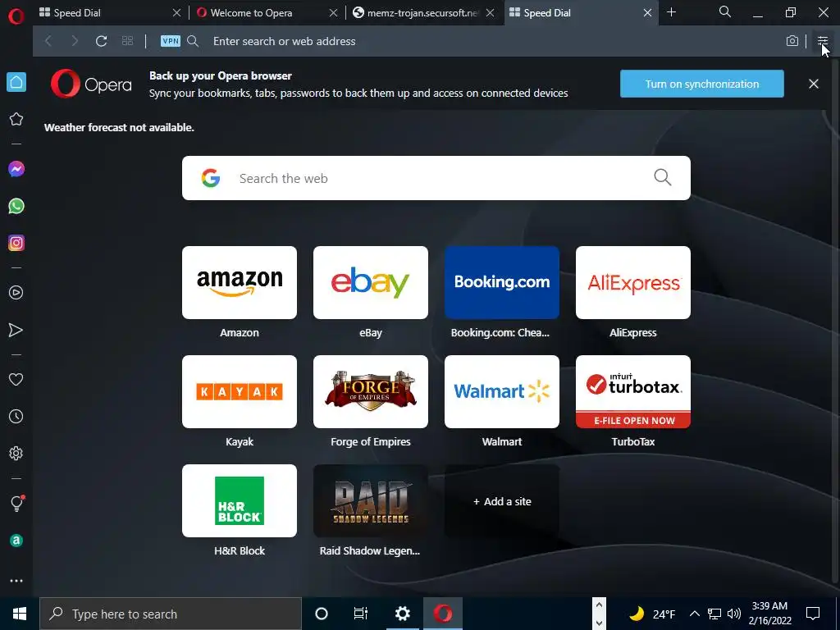Submit the web search via magnifier icon
The image size is (840, 630).
pyautogui.click(x=663, y=177)
